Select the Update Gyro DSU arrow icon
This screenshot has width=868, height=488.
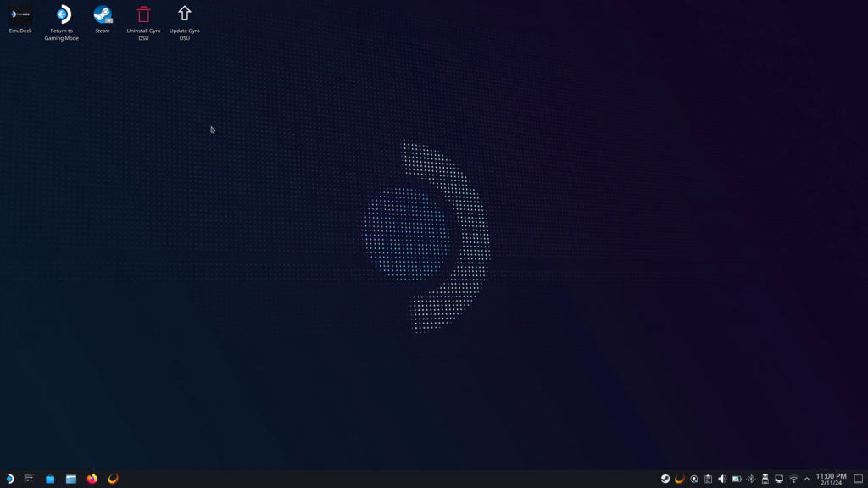[x=184, y=14]
